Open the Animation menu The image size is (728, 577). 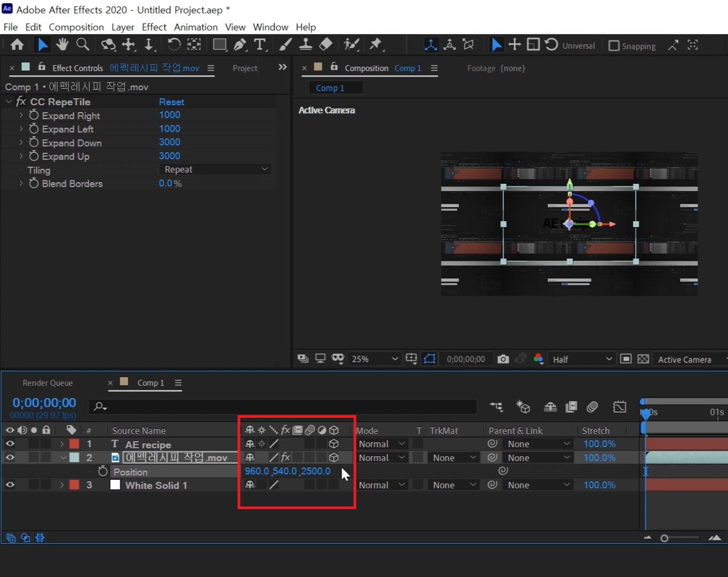(196, 27)
